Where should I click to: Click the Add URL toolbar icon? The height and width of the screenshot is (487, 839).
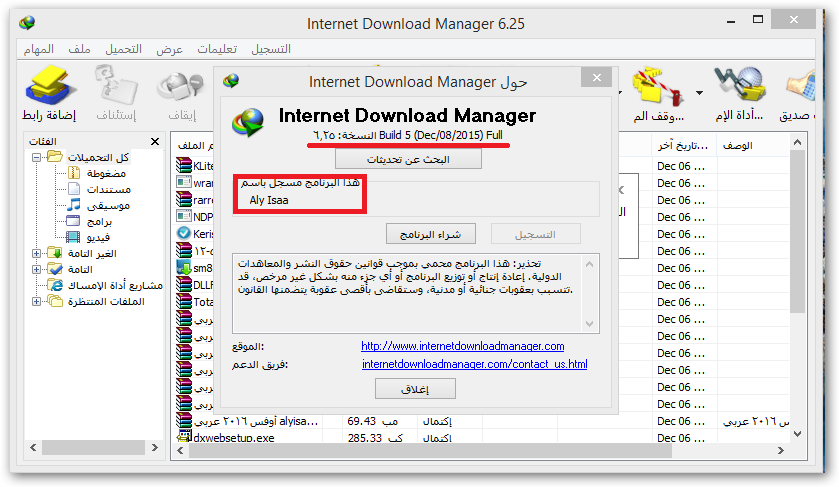pos(51,95)
